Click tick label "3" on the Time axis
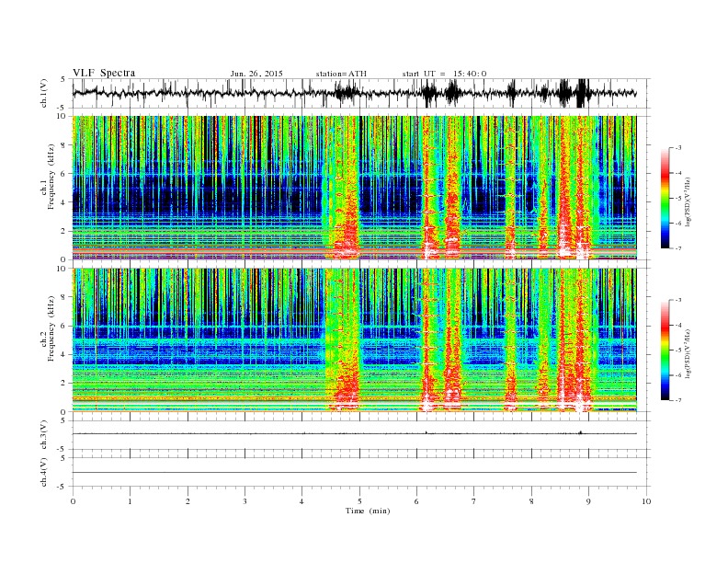 point(245,501)
